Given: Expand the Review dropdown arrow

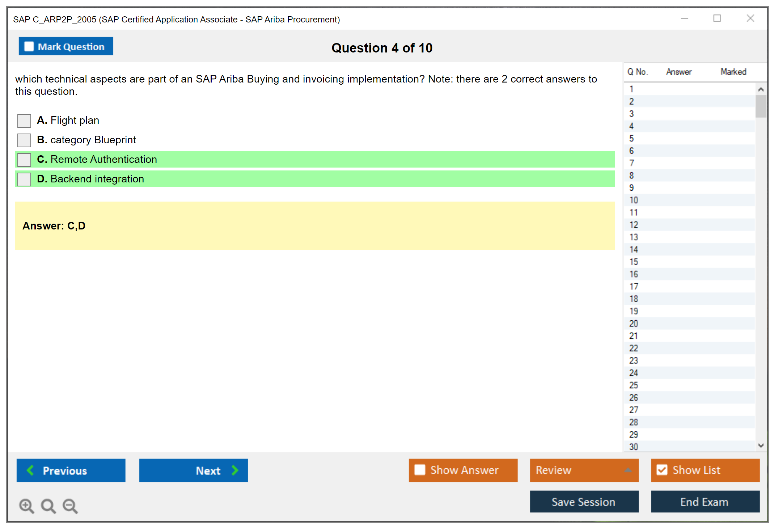Looking at the screenshot, I should click(x=628, y=470).
